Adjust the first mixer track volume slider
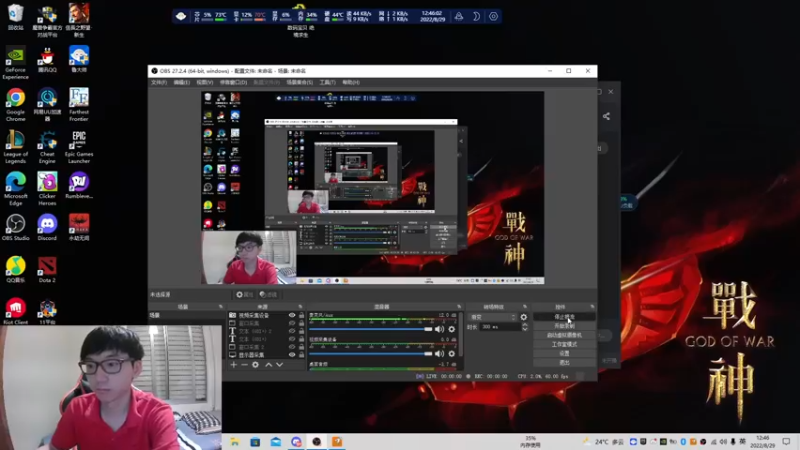800x450 pixels. click(x=370, y=329)
